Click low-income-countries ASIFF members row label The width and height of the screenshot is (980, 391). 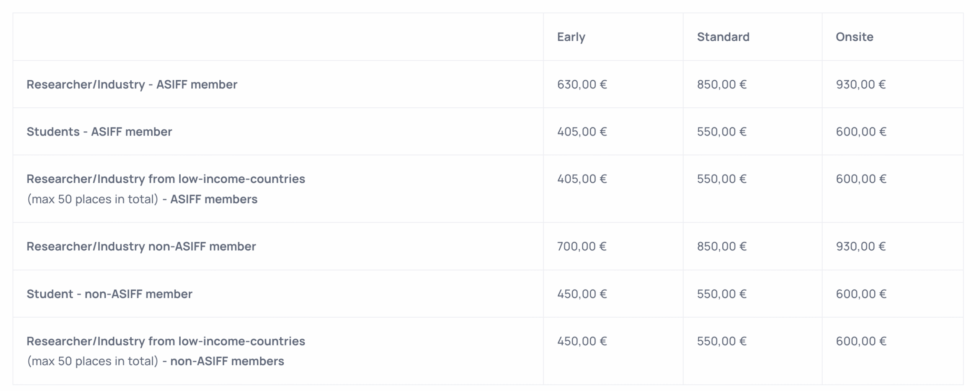click(x=165, y=179)
